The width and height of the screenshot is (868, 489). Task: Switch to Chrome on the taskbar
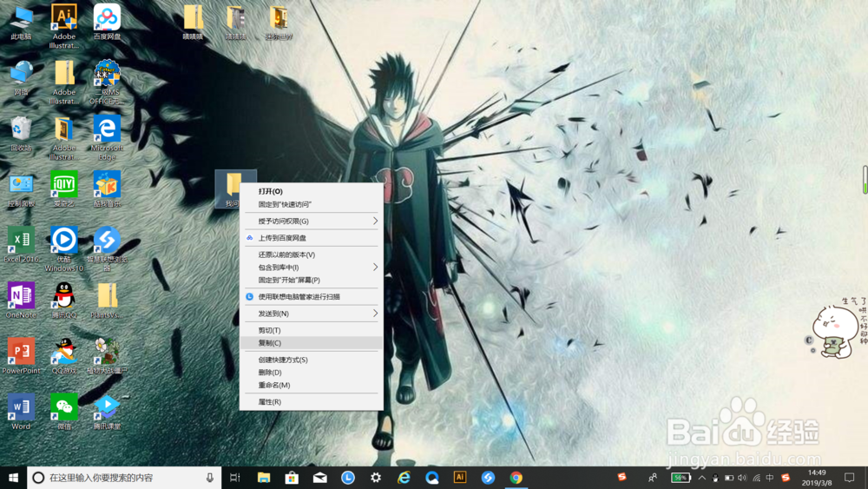[516, 478]
